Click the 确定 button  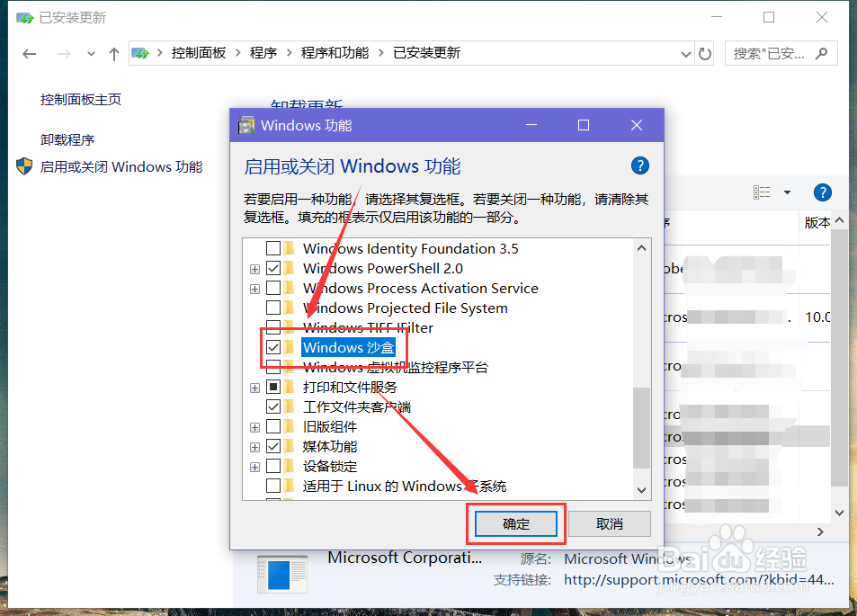pyautogui.click(x=515, y=523)
